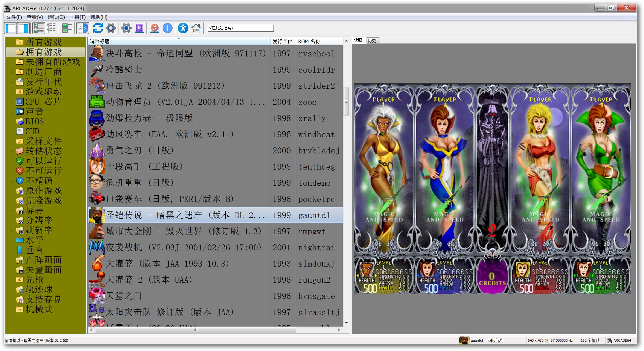
Task: Click the 克隆游戏 folder icon
Action: click(20, 201)
